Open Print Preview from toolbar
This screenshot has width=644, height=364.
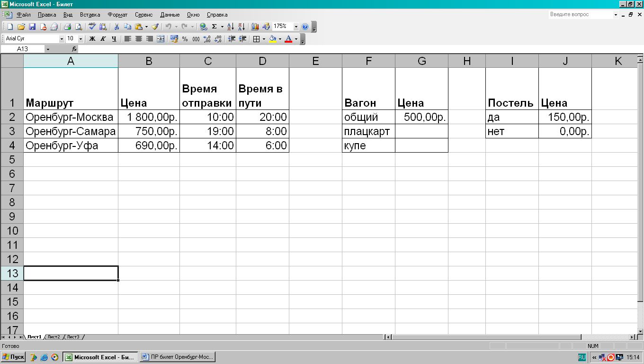coord(79,27)
